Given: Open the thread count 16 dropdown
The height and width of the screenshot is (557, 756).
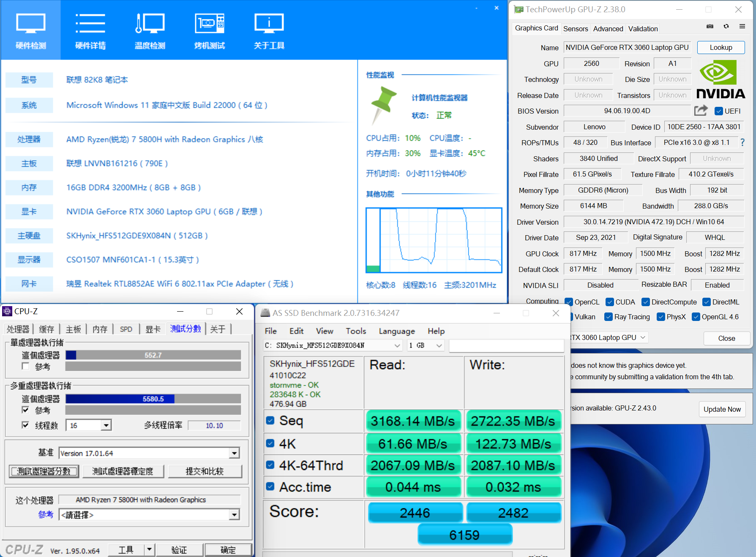Looking at the screenshot, I should (x=106, y=425).
